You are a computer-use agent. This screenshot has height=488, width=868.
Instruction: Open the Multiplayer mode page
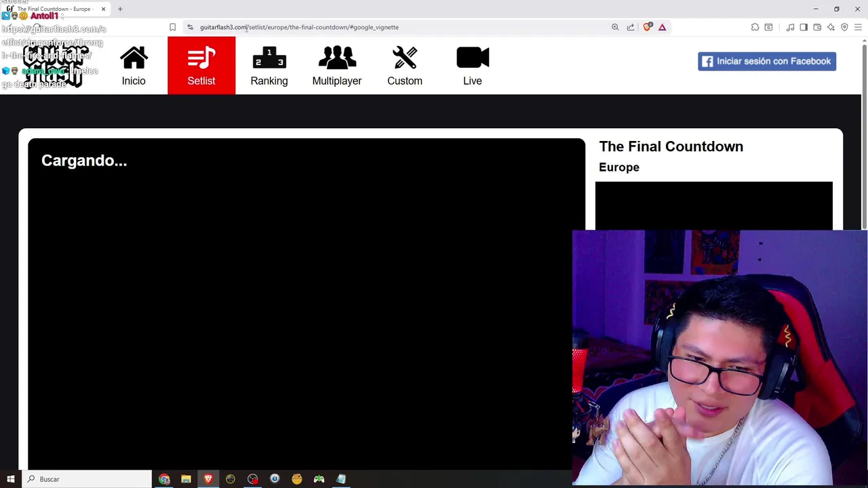(x=337, y=66)
